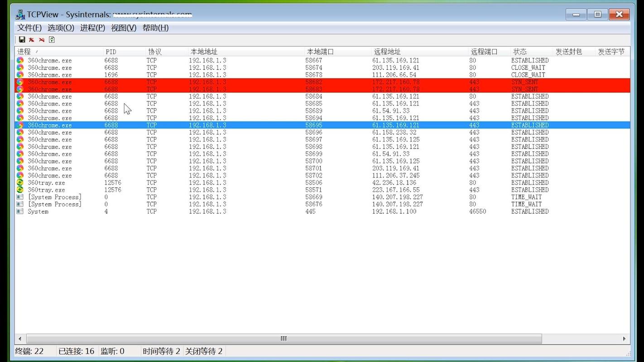Select the SYN_SENT state on port 58683 row
644x362 pixels.
525,89
